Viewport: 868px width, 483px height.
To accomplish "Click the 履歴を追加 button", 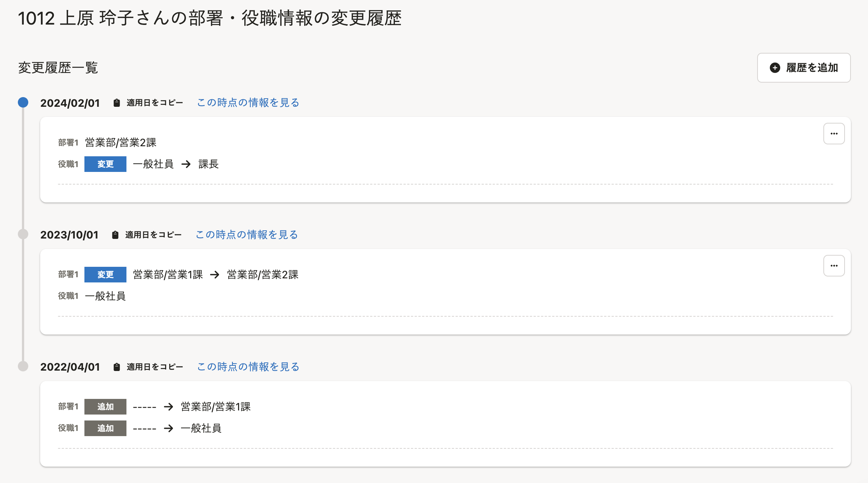I will click(804, 68).
